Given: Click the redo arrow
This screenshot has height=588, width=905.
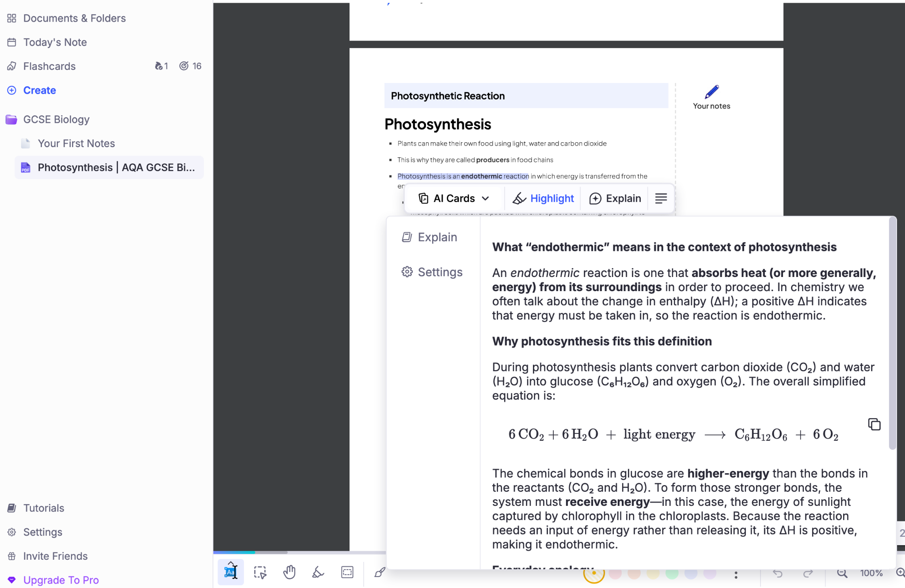Looking at the screenshot, I should click(808, 573).
